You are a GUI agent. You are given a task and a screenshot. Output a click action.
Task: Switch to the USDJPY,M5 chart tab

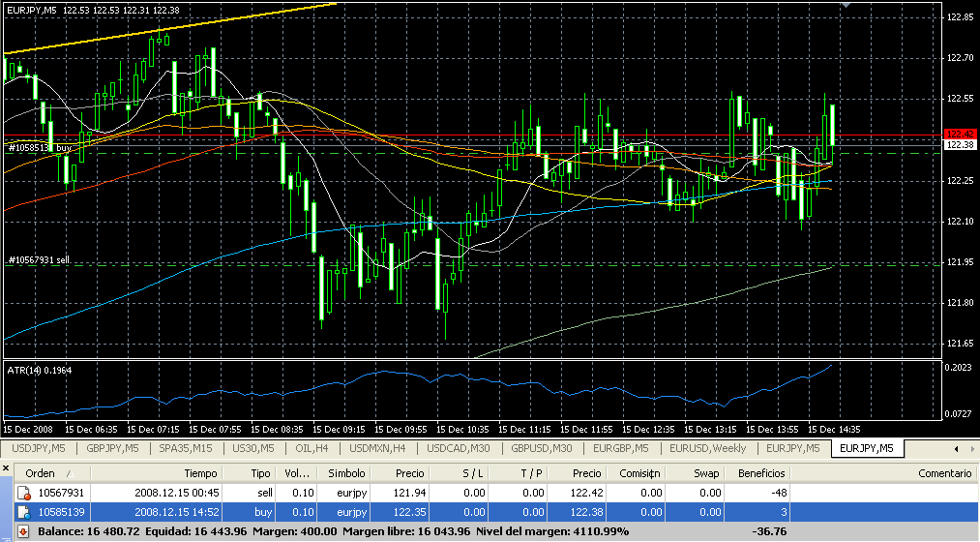tap(39, 448)
